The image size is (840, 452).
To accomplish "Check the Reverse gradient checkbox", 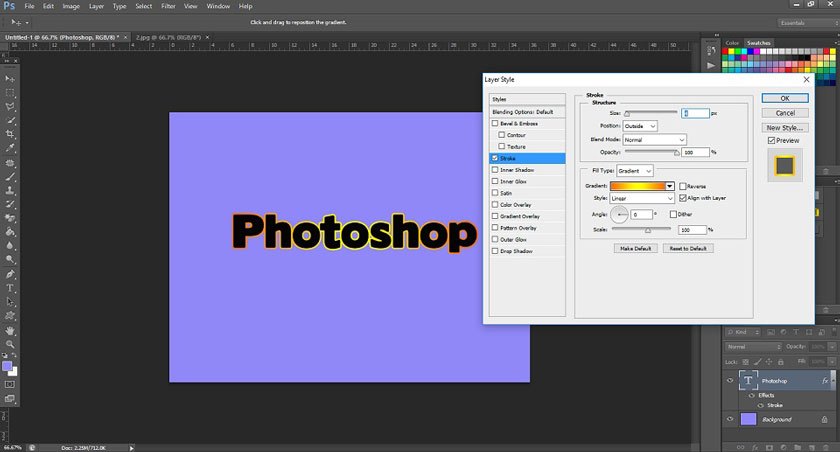I will coord(682,186).
